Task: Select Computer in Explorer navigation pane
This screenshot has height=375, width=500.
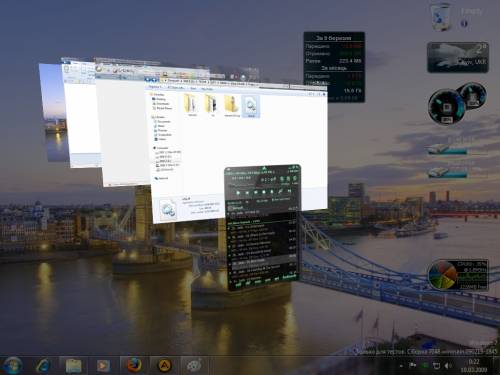Action: 161,148
